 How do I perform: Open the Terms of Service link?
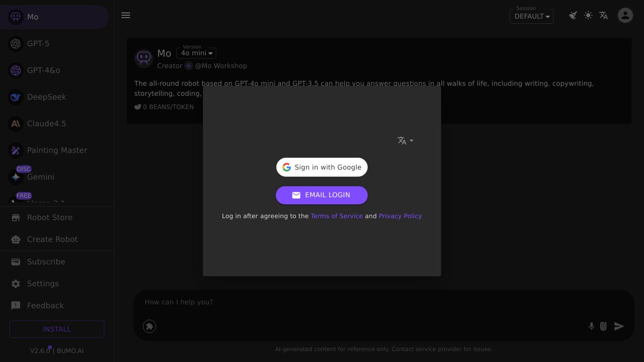click(337, 216)
